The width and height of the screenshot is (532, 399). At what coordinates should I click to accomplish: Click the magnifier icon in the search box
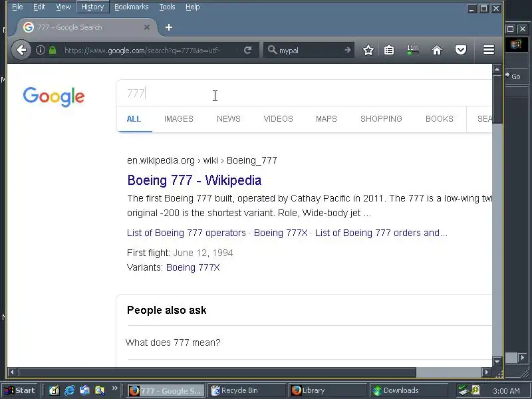pyautogui.click(x=272, y=50)
